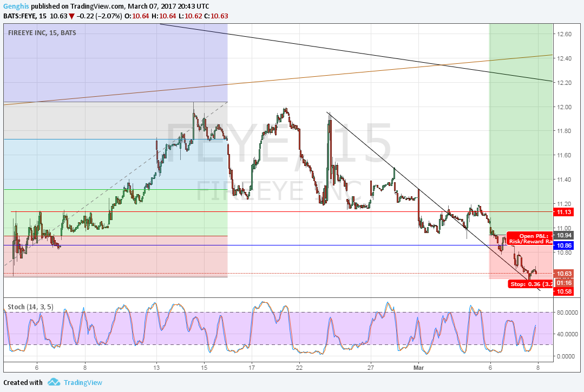This screenshot has height=392, width=584.
Task: Click the Stoch (14, 3, 5) indicator label
Action: [30, 307]
